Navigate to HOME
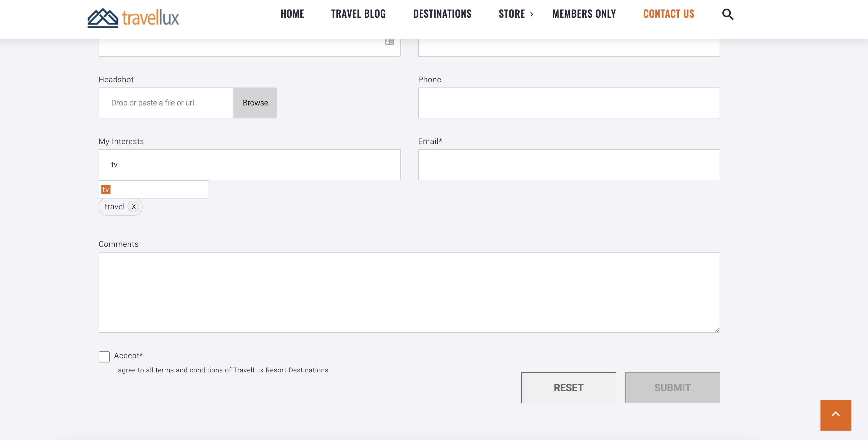This screenshot has width=868, height=440. pyautogui.click(x=292, y=14)
